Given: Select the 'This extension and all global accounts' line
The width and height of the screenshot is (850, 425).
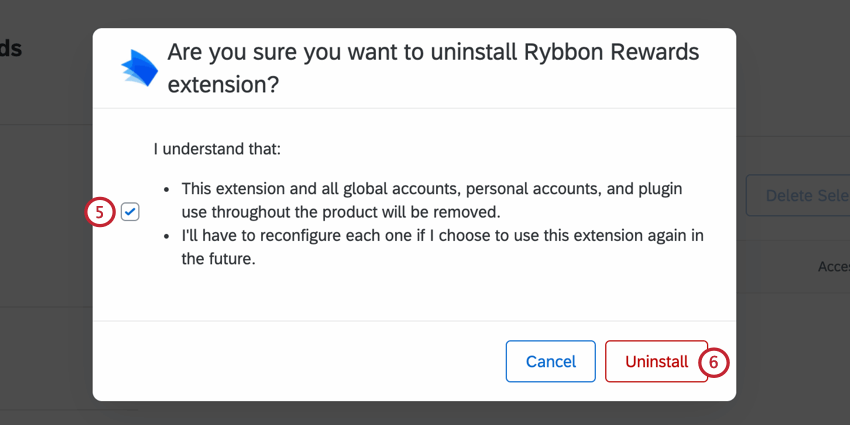Looking at the screenshot, I should 432,189.
